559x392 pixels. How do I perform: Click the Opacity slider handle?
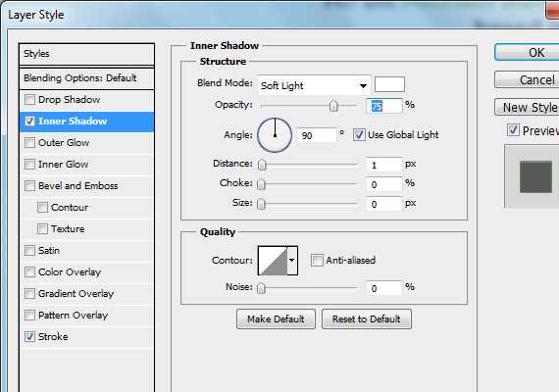pos(333,106)
